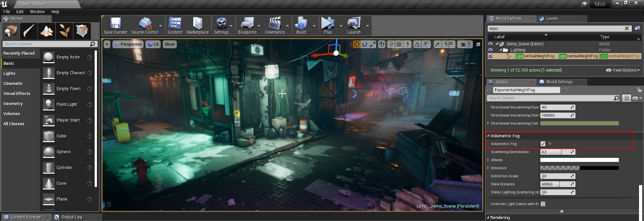Click the Launch toolbar icon
The width and height of the screenshot is (644, 221).
(x=354, y=26)
